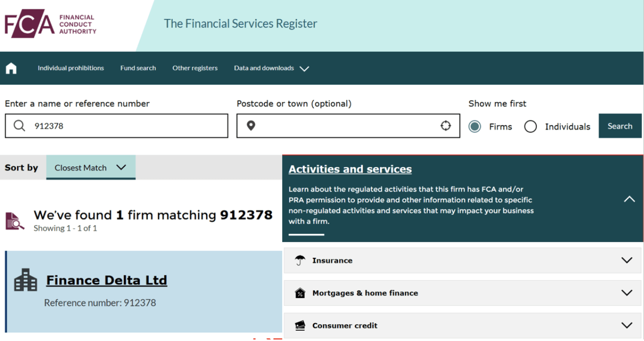Click the home icon in navigation bar
This screenshot has width=644, height=341.
pos(11,68)
